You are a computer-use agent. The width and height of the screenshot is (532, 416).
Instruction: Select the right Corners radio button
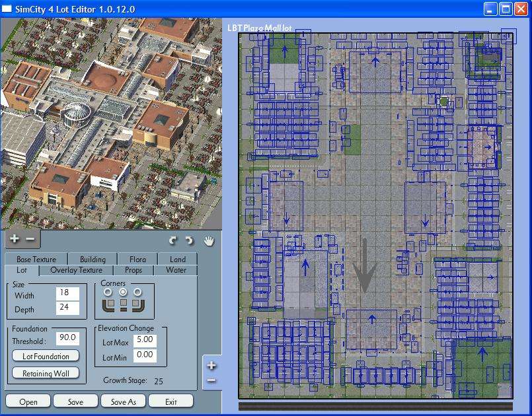(137, 292)
